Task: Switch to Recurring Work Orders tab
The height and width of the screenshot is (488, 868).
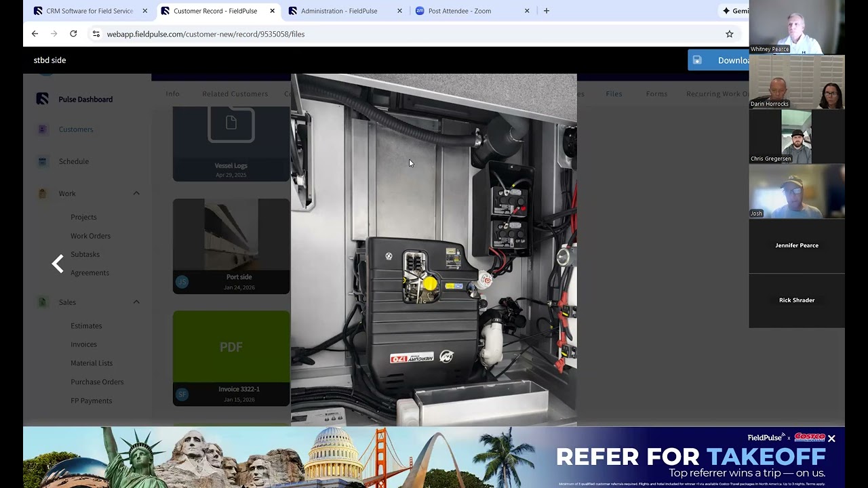Action: (717, 94)
